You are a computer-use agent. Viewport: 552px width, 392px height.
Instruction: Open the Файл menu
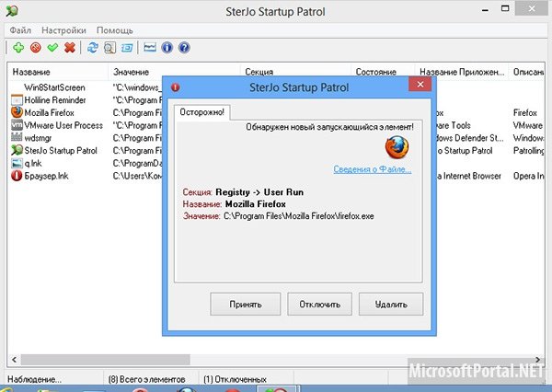(x=20, y=30)
